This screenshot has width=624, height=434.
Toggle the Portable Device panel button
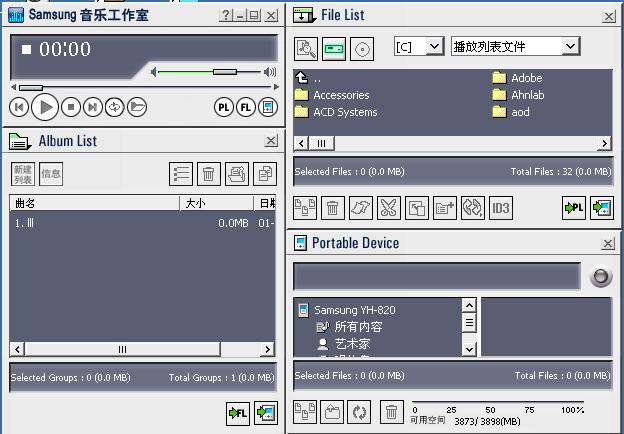[x=268, y=107]
